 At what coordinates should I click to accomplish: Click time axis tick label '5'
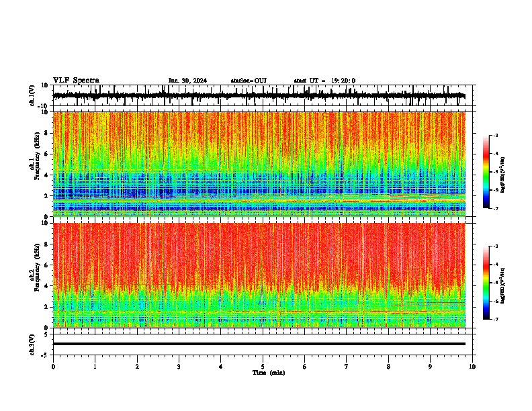[x=263, y=367]
